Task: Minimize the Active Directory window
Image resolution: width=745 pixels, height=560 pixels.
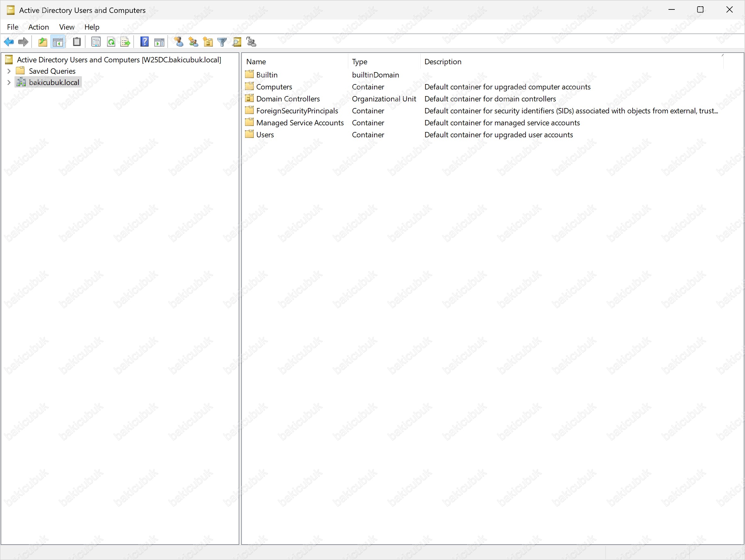Action: coord(671,10)
